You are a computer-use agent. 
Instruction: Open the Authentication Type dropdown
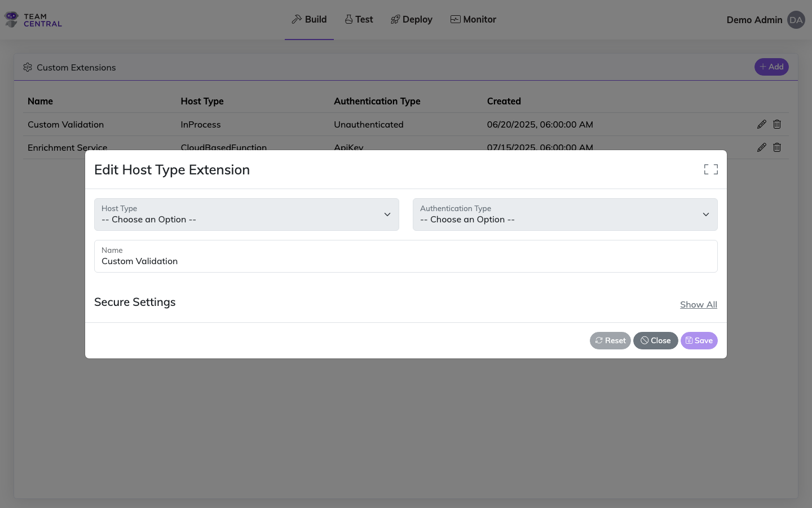pyautogui.click(x=565, y=214)
